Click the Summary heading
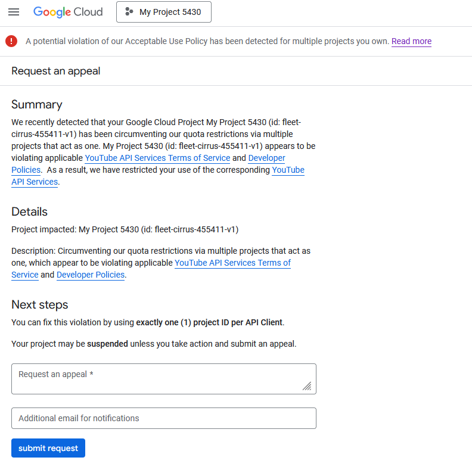This screenshot has height=476, width=472. (37, 104)
